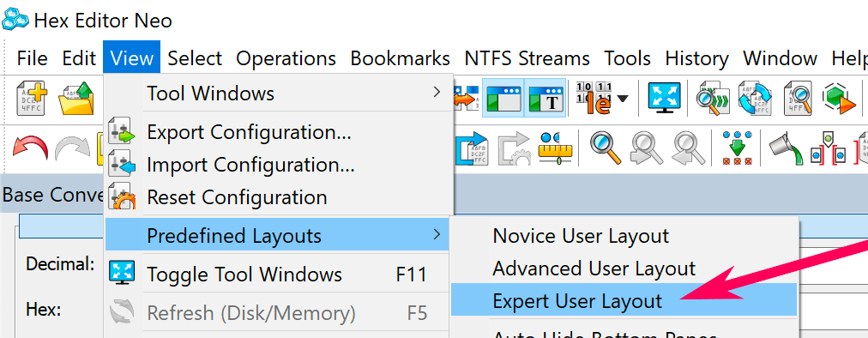The height and width of the screenshot is (338, 868).
Task: Toggle the window layout button with T
Action: point(546,99)
